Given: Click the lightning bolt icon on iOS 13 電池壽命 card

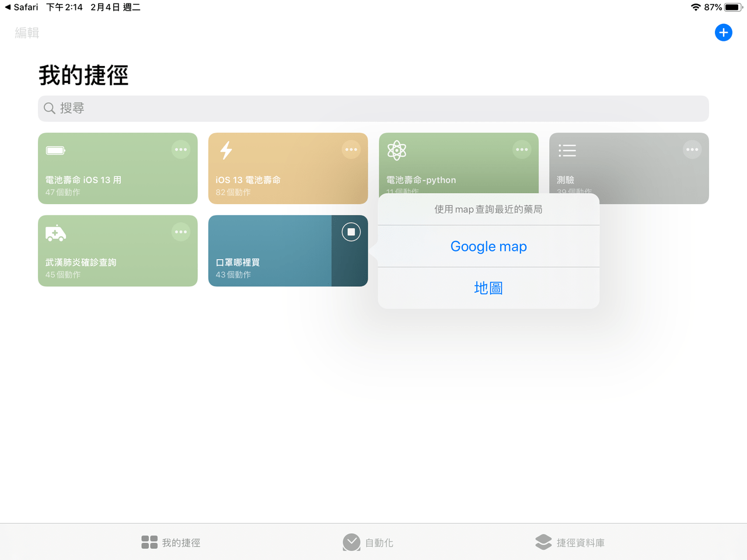Looking at the screenshot, I should 226,150.
